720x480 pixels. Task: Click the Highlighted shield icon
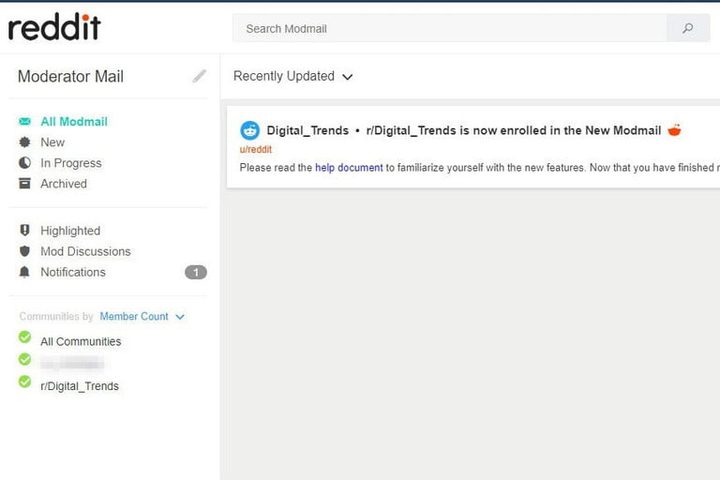coord(25,231)
